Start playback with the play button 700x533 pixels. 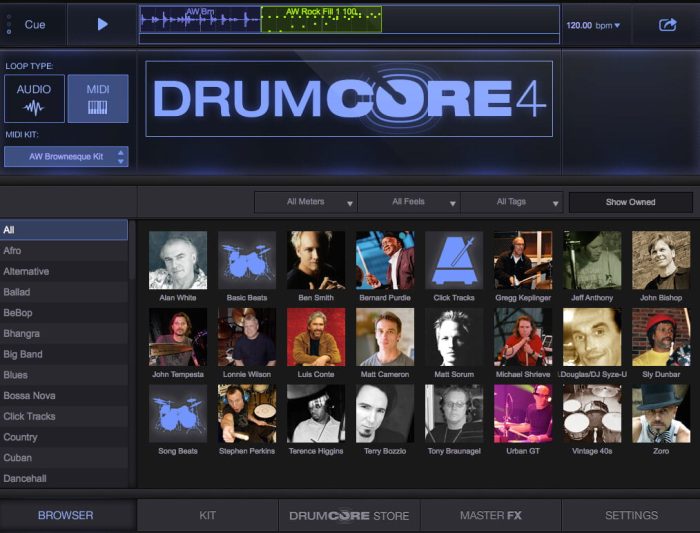click(x=103, y=24)
